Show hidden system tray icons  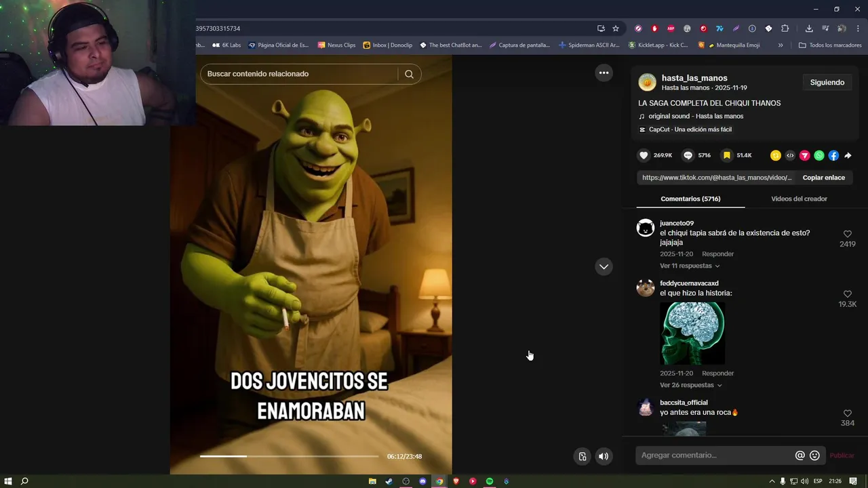pyautogui.click(x=772, y=481)
